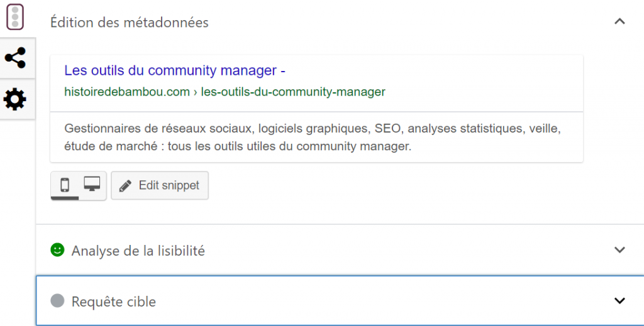Click the pencil icon on Edit snippet
Image resolution: width=644 pixels, height=326 pixels.
click(125, 186)
